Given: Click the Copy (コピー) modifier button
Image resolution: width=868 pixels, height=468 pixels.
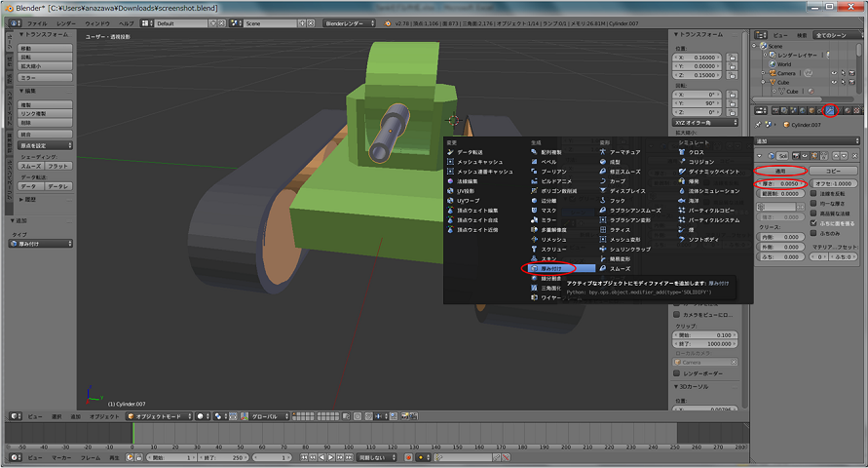Looking at the screenshot, I should coord(833,171).
